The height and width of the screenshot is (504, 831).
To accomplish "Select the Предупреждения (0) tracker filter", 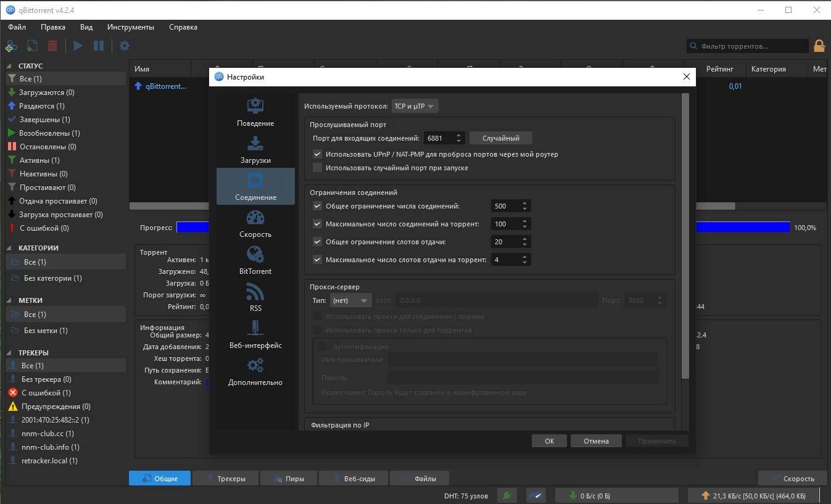I will tap(65, 407).
